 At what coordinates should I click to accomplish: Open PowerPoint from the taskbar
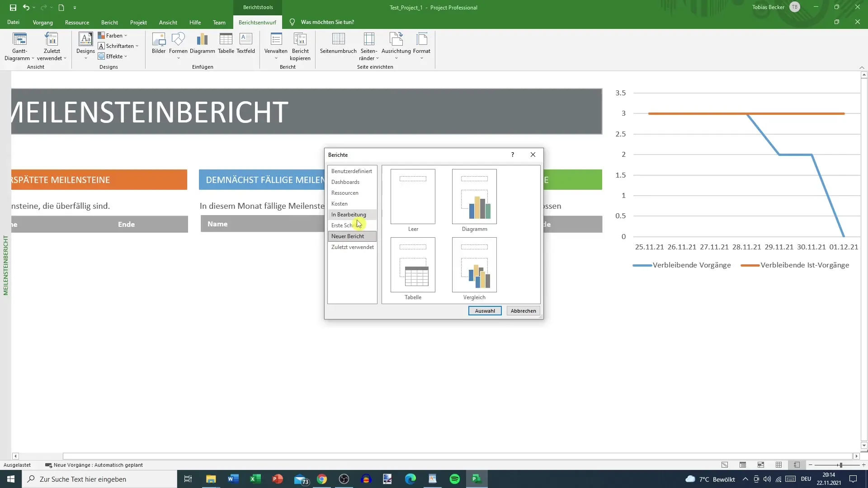pos(278,479)
